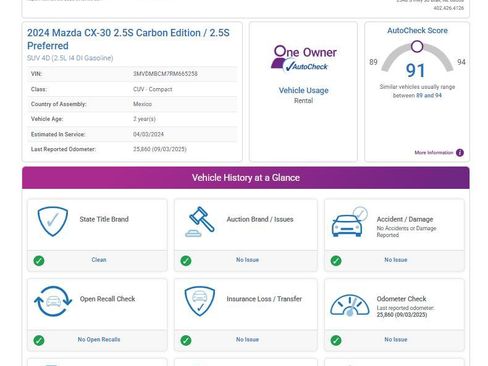
Task: Click the State Title Brand shield icon
Action: tap(53, 221)
